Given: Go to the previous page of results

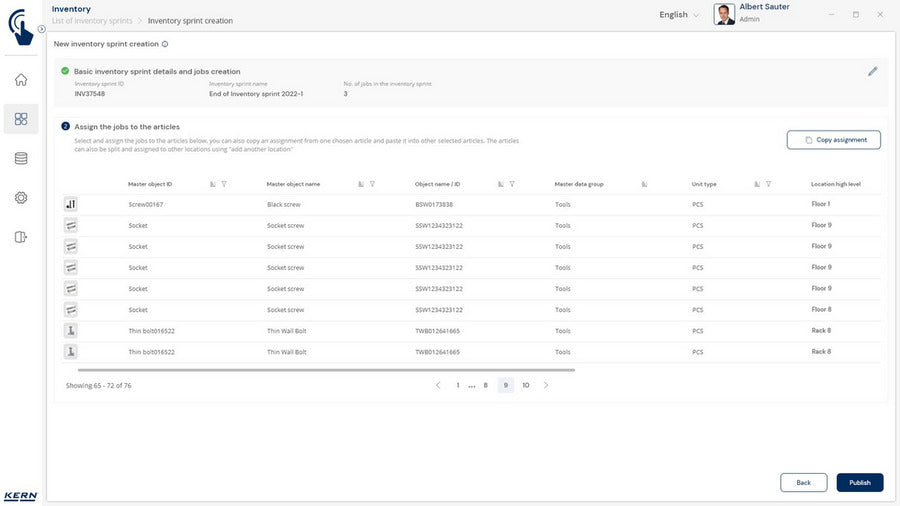Looking at the screenshot, I should point(437,385).
